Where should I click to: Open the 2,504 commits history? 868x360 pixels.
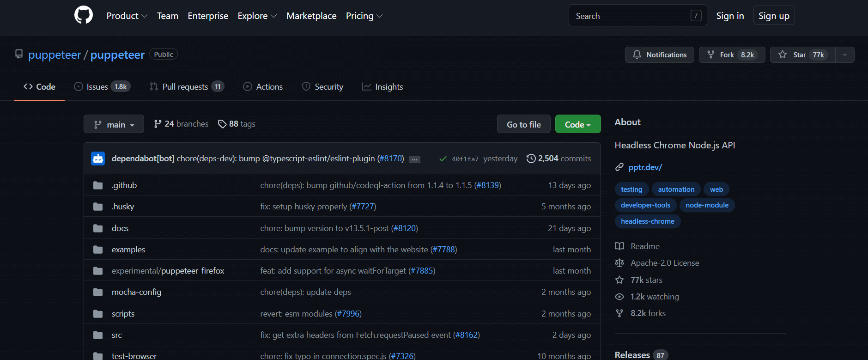coord(559,159)
